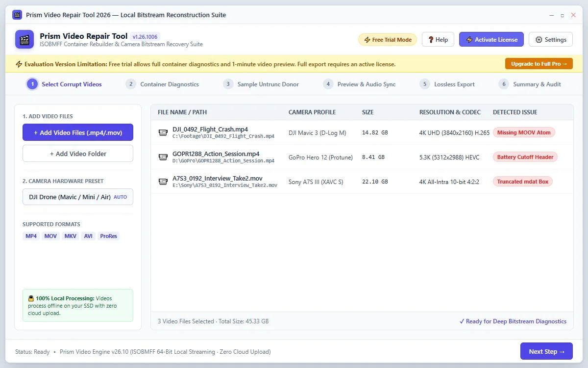588x368 pixels.
Task: Click the FILE NAME / PATH column header
Action: 182,112
